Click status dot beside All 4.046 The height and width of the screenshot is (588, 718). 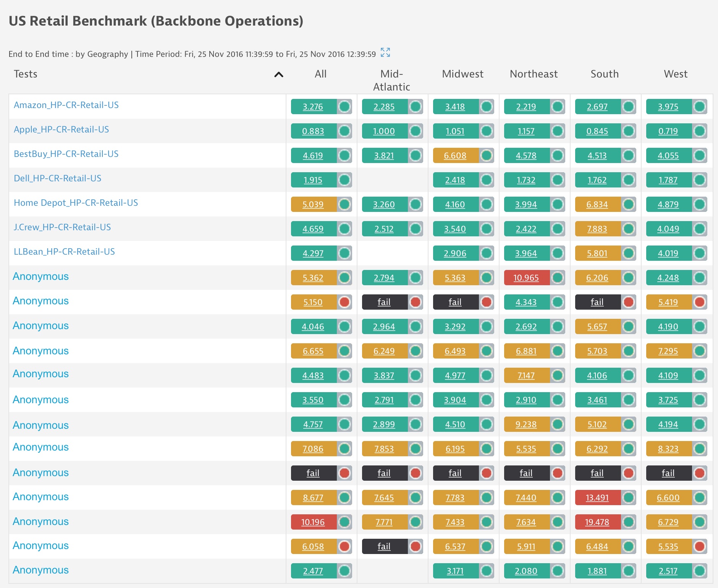click(344, 326)
